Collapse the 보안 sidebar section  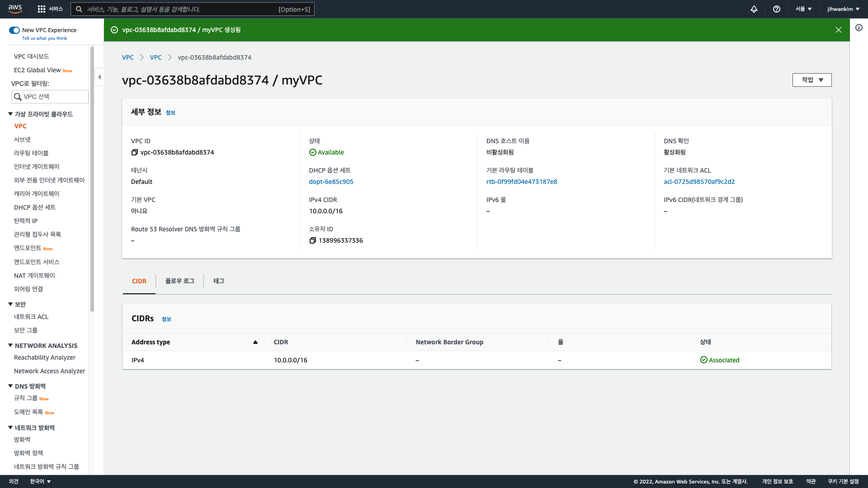[10, 304]
